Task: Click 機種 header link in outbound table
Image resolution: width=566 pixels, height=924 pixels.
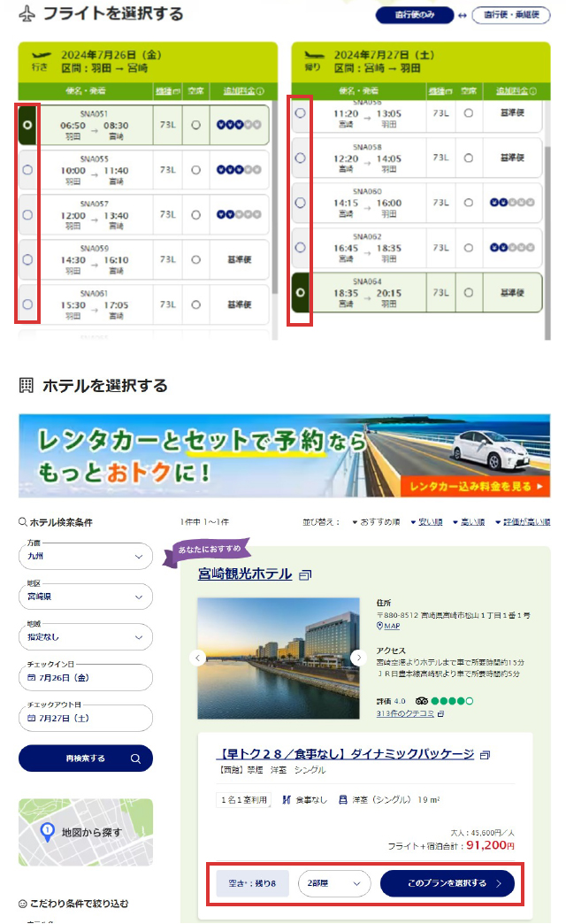Action: coord(167,91)
